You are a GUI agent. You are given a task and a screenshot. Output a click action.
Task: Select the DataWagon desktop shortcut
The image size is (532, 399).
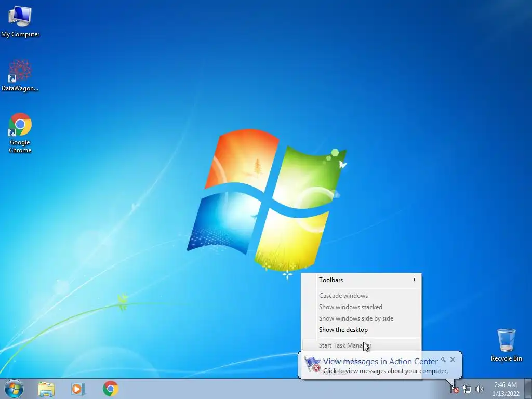click(20, 75)
